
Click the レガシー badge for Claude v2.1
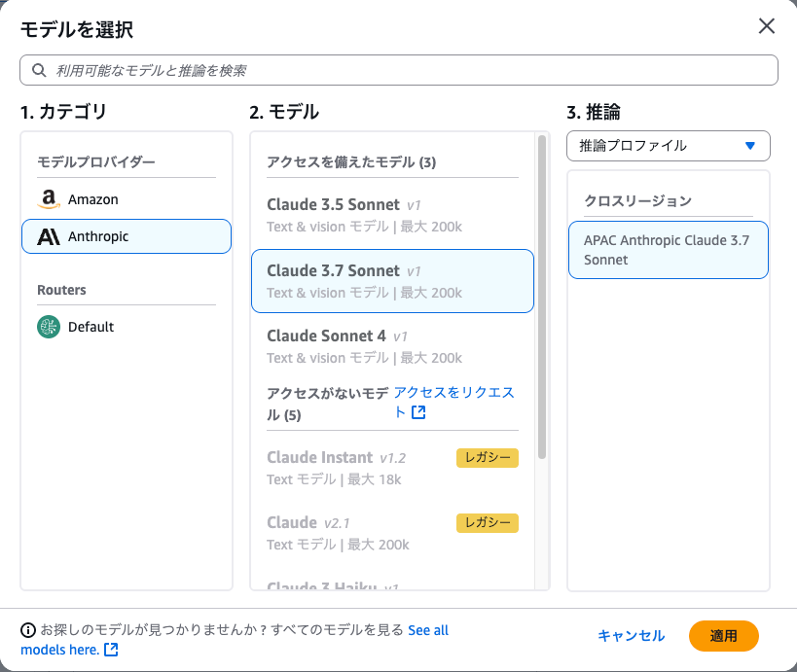488,522
